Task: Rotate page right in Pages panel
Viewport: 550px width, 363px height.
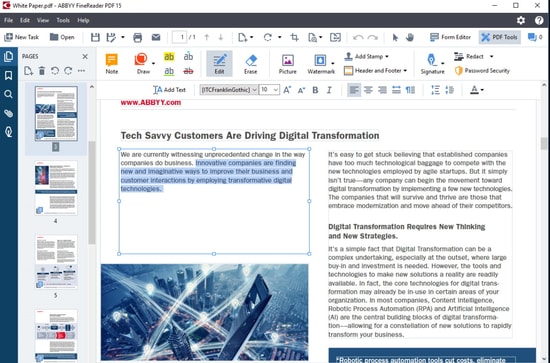Action: tap(68, 71)
